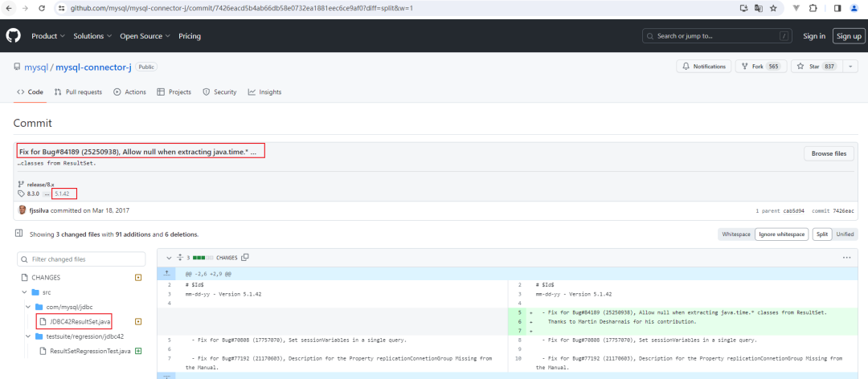Click the Browse files button
The image size is (868, 379).
[829, 153]
